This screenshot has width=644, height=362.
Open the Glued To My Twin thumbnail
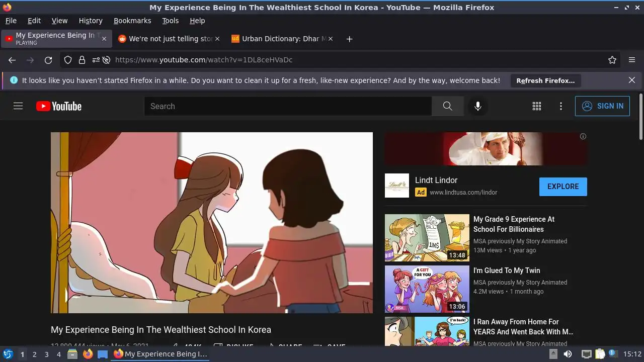[x=427, y=289]
